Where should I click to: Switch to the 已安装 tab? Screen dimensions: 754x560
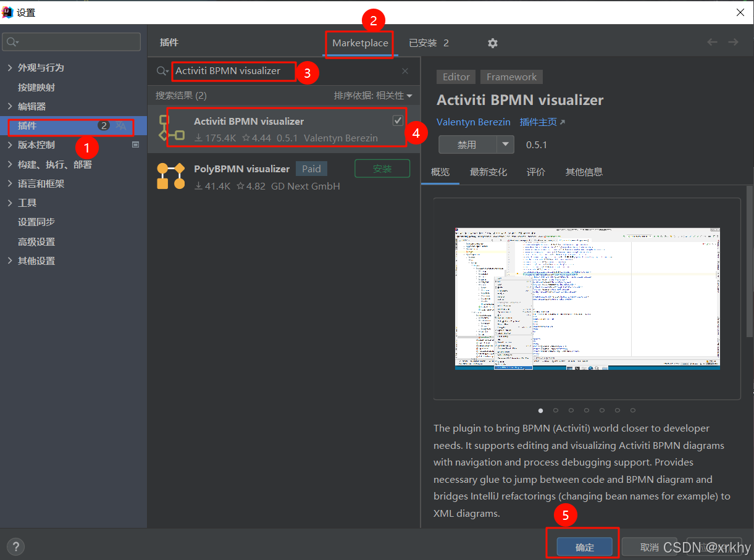tap(429, 43)
